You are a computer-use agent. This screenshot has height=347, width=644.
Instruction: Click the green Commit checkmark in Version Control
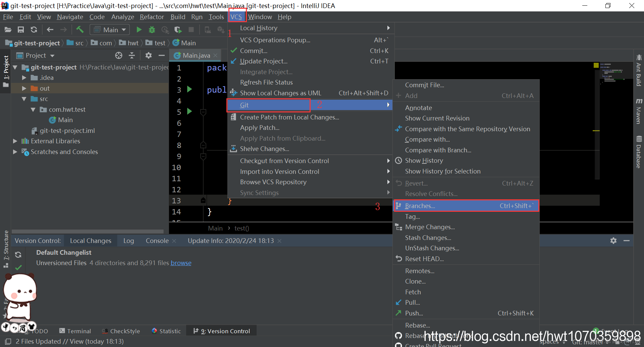[18, 267]
